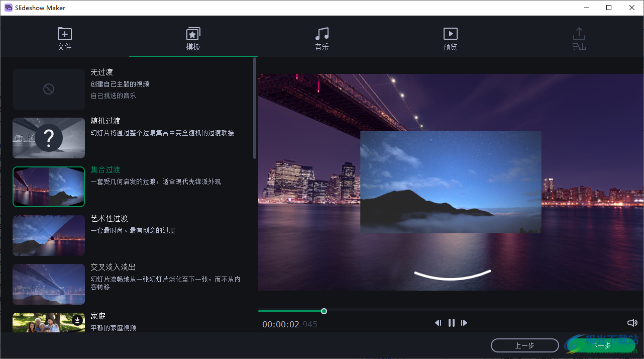Click the 随机过渡 title text

[105, 121]
